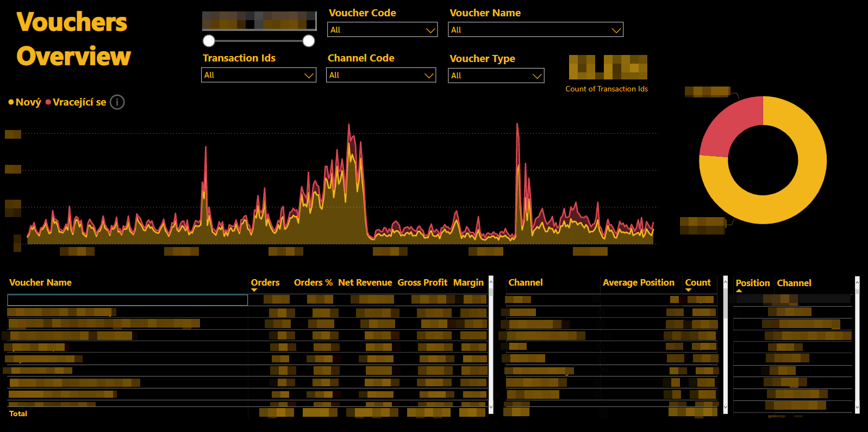Expand the Voucher Name dropdown
The image size is (868, 432).
click(x=535, y=30)
